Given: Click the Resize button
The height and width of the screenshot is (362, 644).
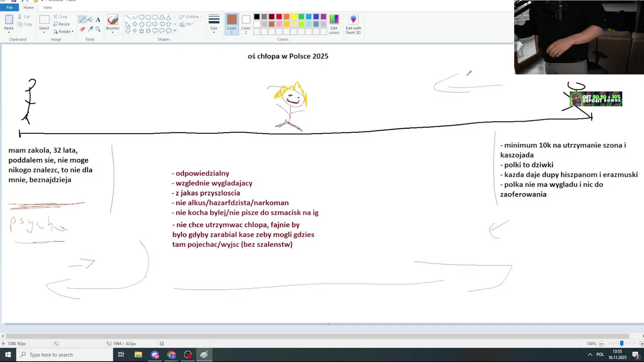Looking at the screenshot, I should pyautogui.click(x=61, y=24).
